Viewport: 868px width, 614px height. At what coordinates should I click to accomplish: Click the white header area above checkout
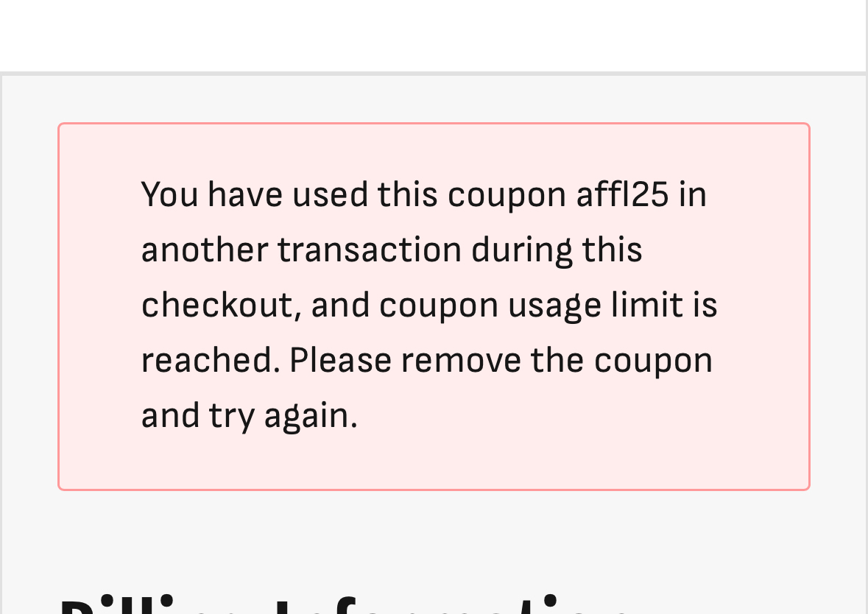click(x=434, y=35)
